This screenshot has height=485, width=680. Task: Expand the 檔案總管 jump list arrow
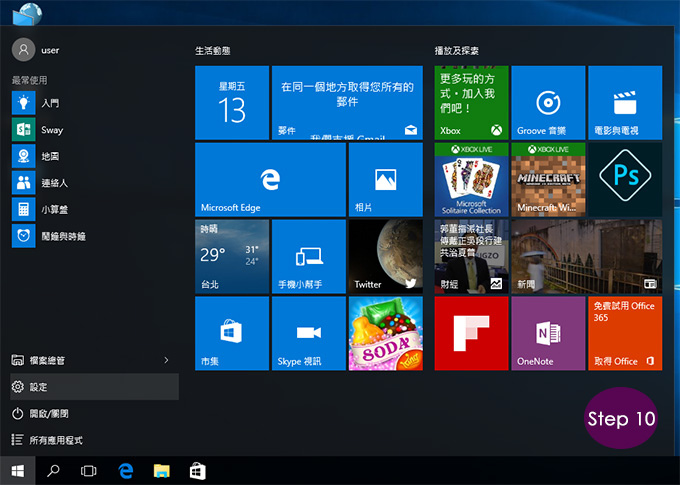pos(166,360)
